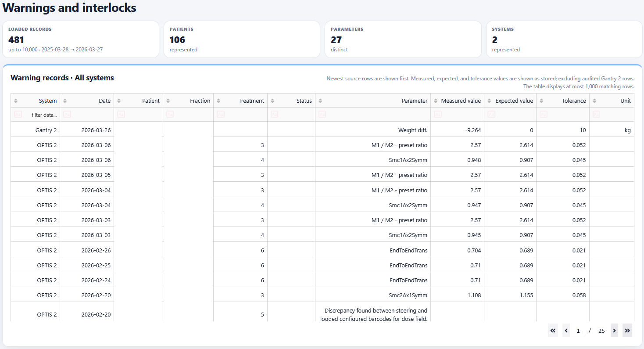Jump to the last page of records
The height and width of the screenshot is (349, 644).
coord(627,331)
